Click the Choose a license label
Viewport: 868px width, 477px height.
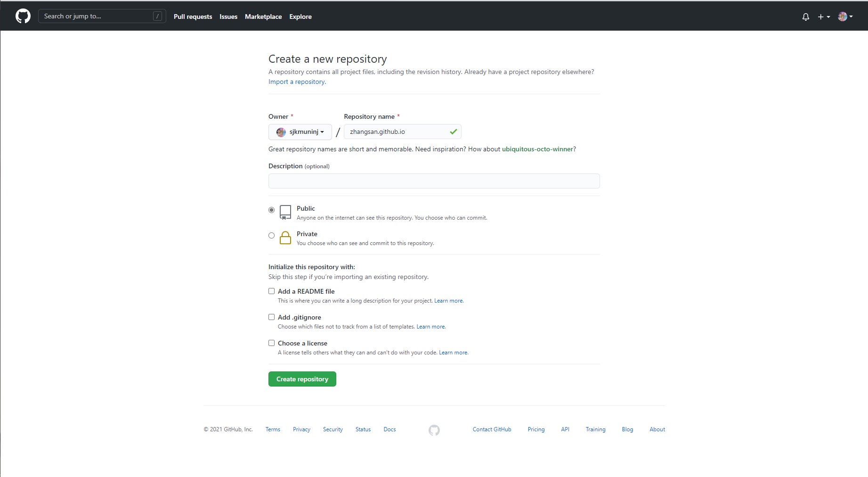pos(302,343)
